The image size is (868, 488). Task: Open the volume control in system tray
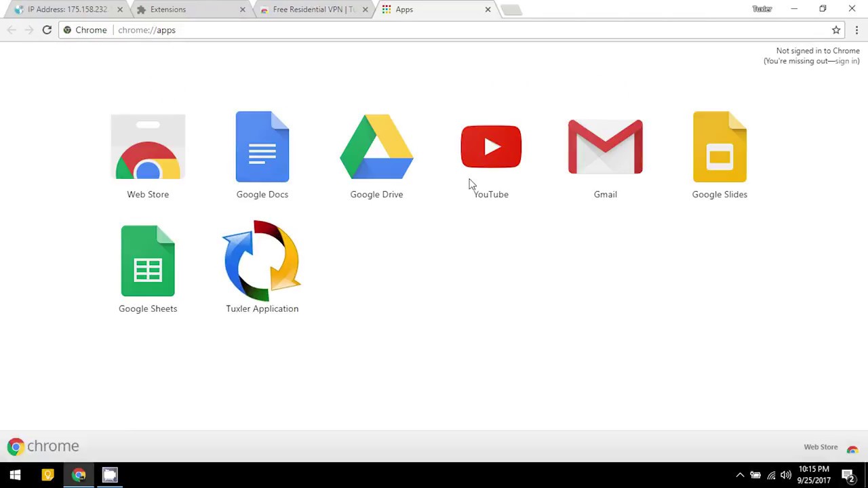[786, 475]
